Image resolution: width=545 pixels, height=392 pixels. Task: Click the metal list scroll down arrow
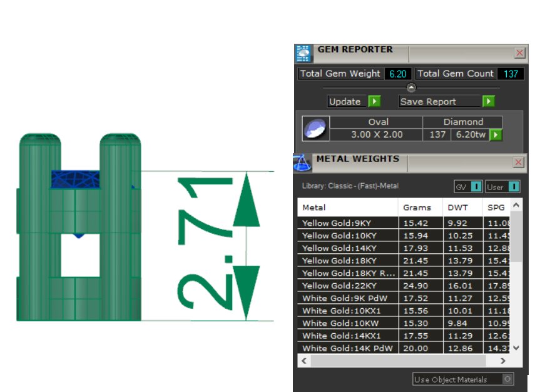tap(516, 348)
